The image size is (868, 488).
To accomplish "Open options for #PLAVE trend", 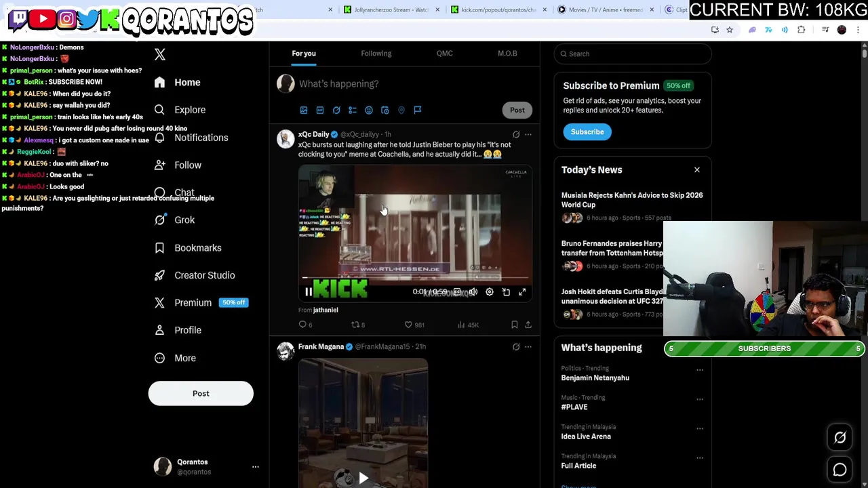I will coord(700,399).
